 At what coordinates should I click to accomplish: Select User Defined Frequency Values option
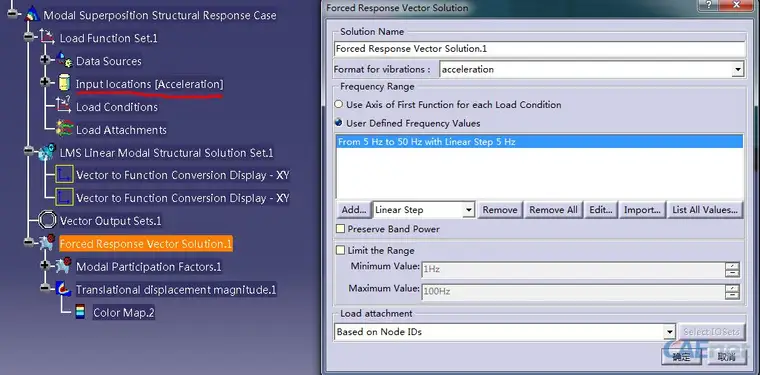(339, 123)
